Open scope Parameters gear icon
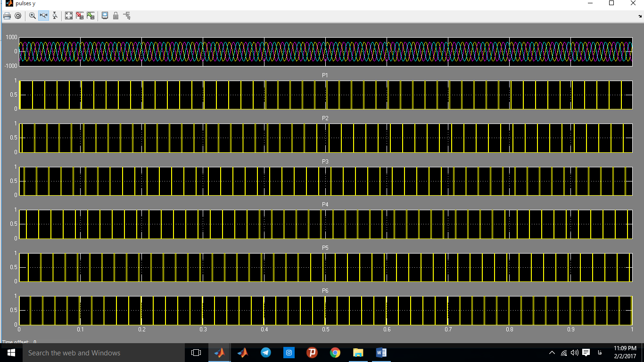The height and width of the screenshot is (362, 644). click(18, 16)
